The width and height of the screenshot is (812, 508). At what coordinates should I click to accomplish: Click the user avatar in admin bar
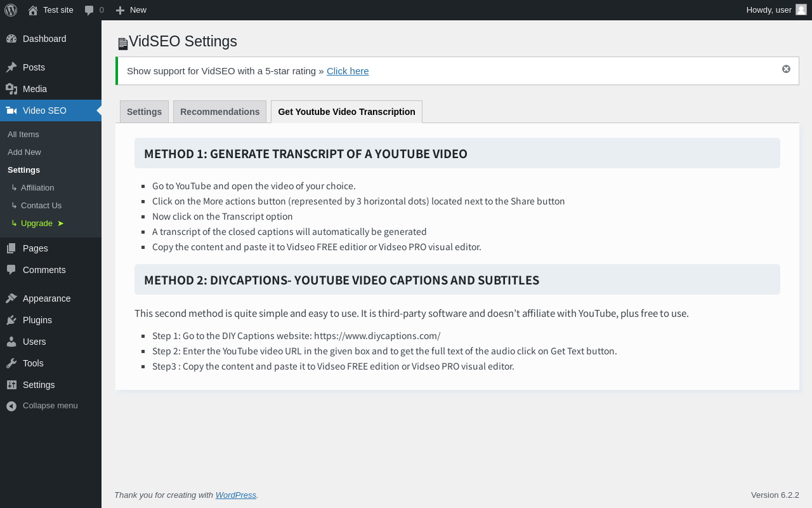coord(801,10)
